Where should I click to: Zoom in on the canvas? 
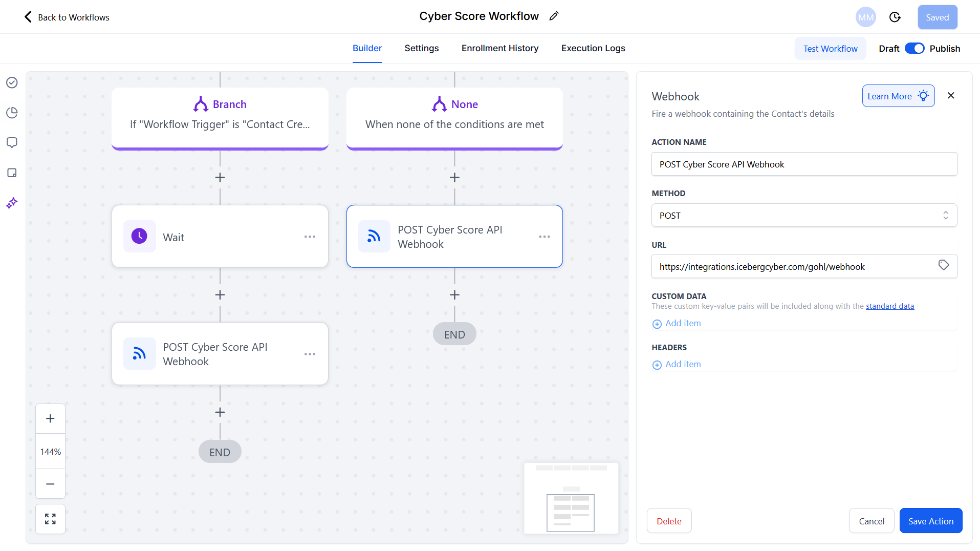point(50,418)
